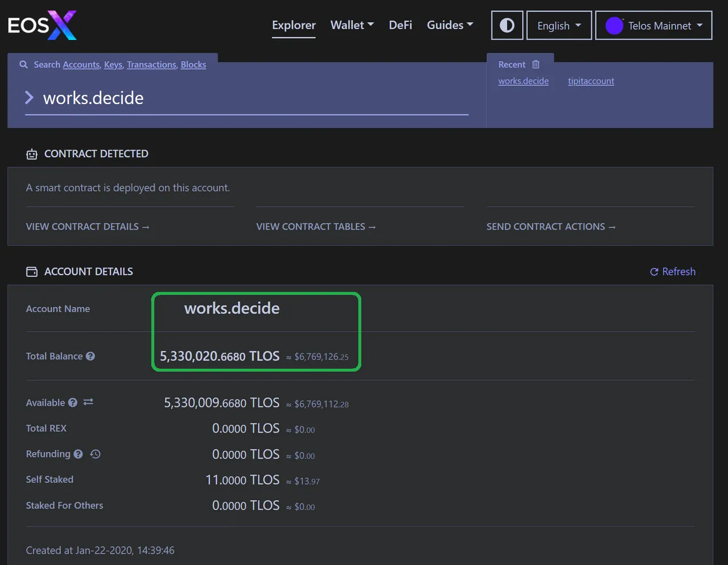Open the DeFi menu item
Screen dimensions: 728x565
tap(400, 25)
